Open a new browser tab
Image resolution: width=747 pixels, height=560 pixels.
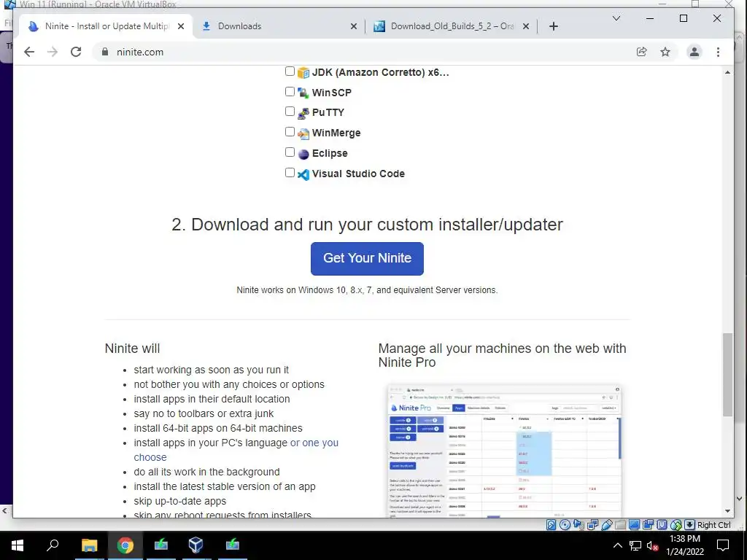pyautogui.click(x=554, y=26)
